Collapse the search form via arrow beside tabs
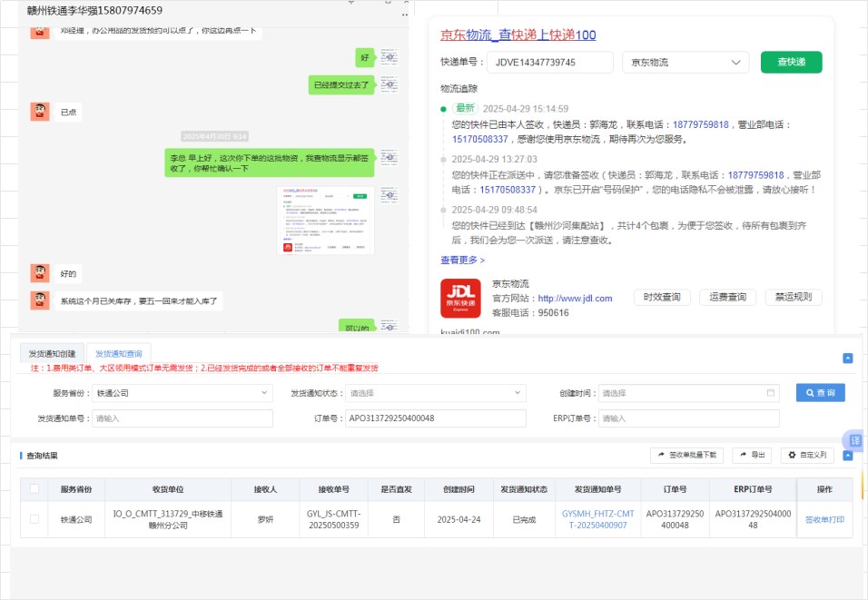 point(847,359)
